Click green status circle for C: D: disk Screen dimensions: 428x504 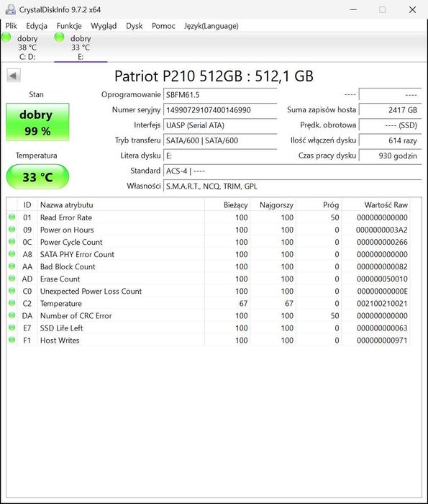(6, 37)
